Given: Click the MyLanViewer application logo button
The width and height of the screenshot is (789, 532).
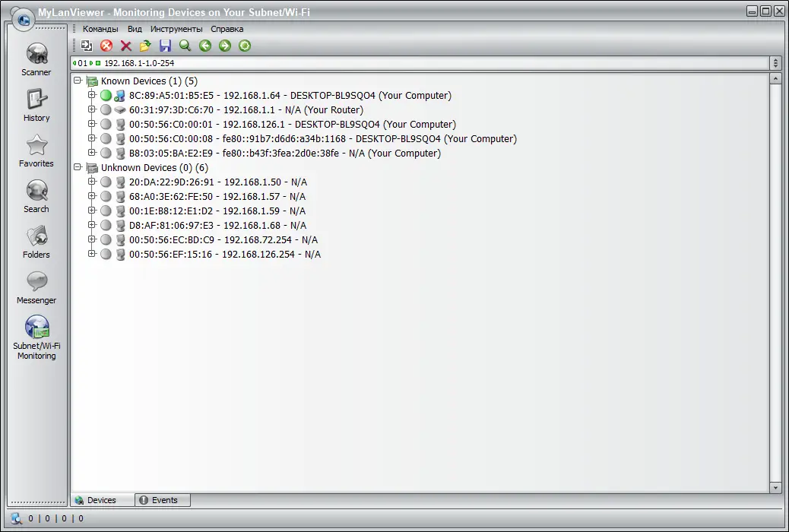Looking at the screenshot, I should pos(23,20).
